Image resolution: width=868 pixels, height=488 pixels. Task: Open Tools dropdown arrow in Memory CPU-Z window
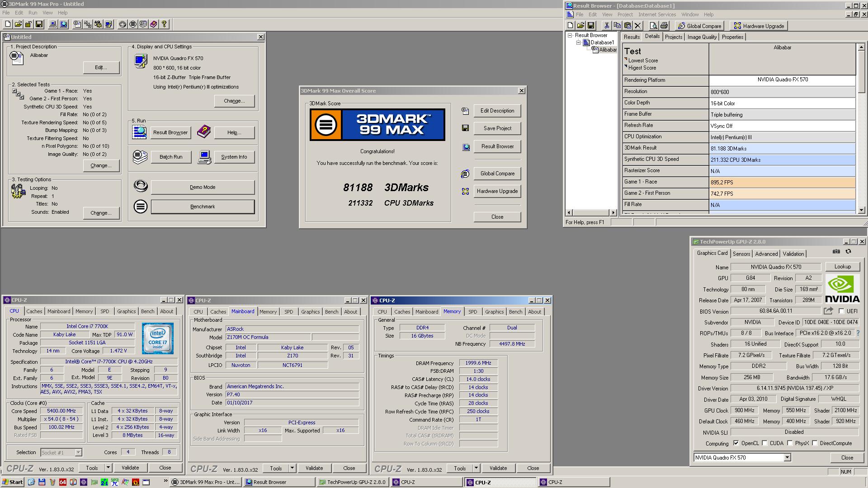[476, 468]
